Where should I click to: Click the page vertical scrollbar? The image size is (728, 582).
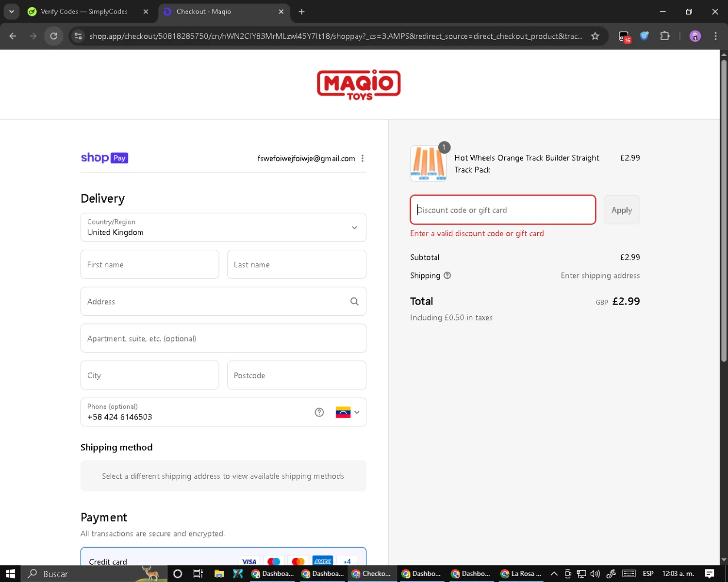pos(724,211)
